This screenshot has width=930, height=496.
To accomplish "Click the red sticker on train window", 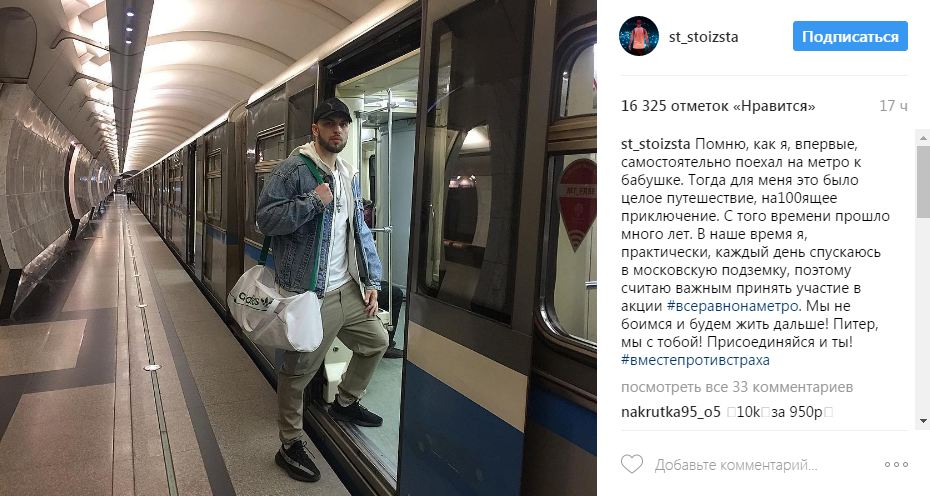I will tap(578, 202).
